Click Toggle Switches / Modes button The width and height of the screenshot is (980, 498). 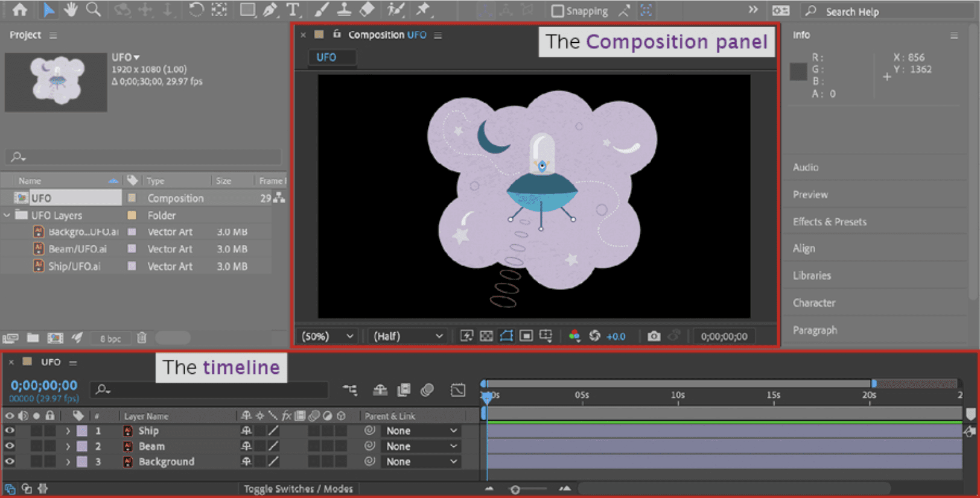click(x=298, y=489)
